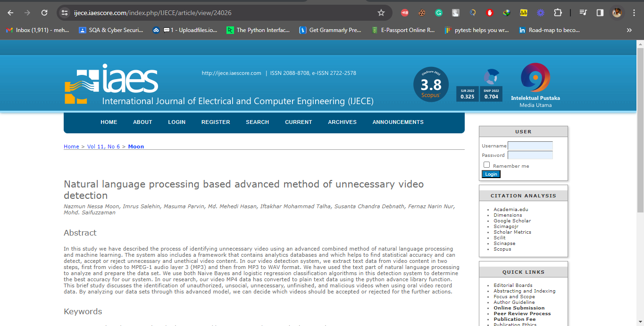Open the REGISTER menu item
The width and height of the screenshot is (644, 326).
[216, 122]
